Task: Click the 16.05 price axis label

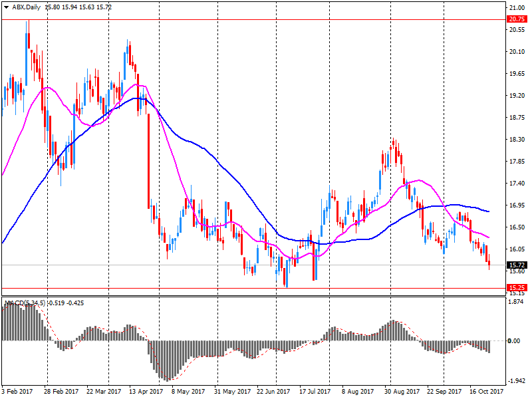Action: point(517,249)
